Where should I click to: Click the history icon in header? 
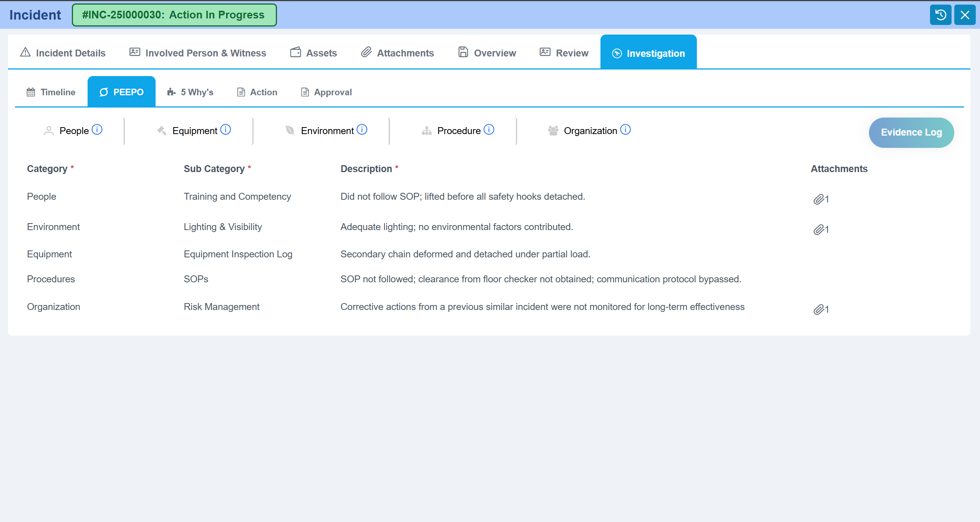pos(940,15)
